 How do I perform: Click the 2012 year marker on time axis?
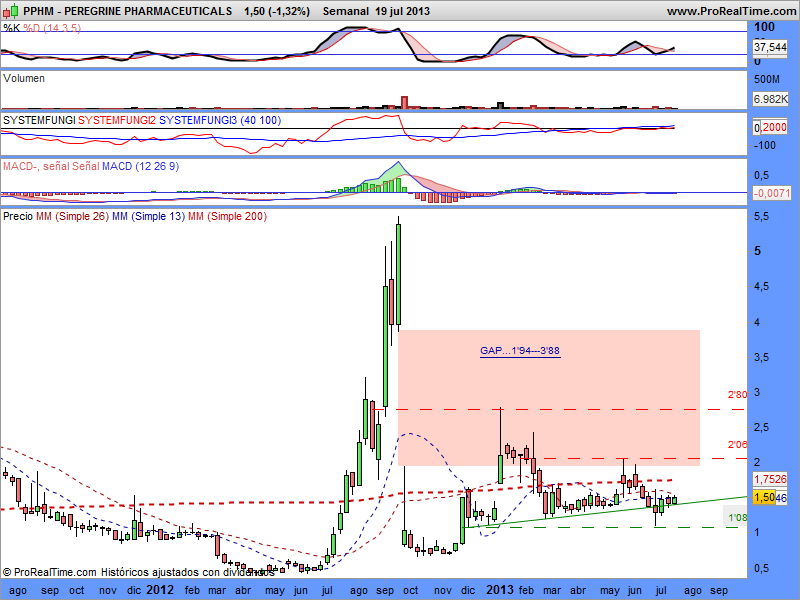pos(160,590)
